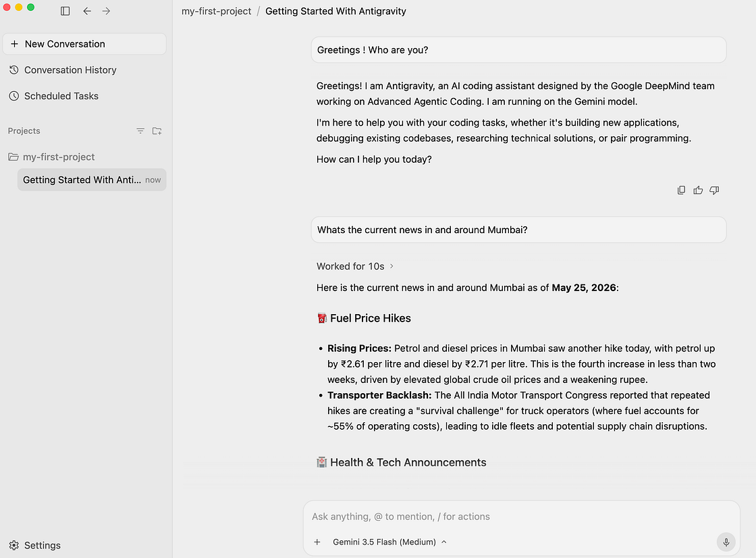Open Scheduled Tasks

61,96
